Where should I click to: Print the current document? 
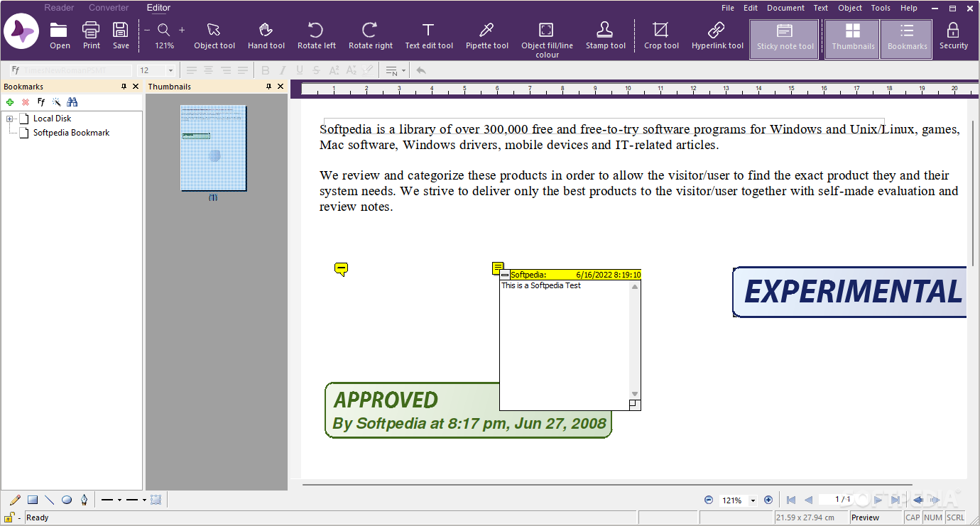(91, 35)
